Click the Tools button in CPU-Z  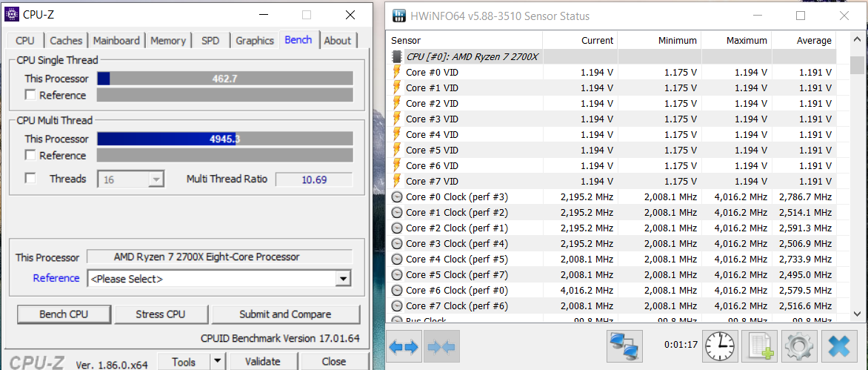coord(184,362)
